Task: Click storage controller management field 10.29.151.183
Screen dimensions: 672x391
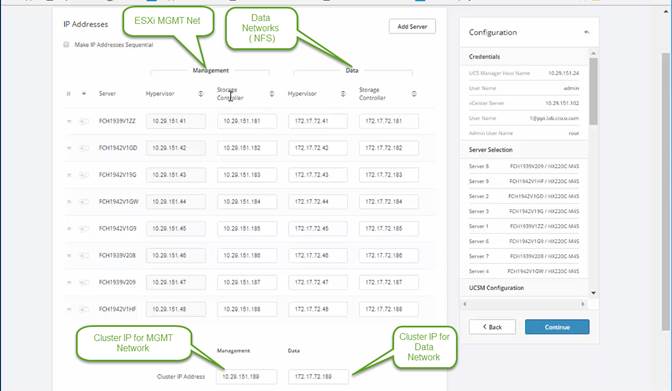Action: 247,175
